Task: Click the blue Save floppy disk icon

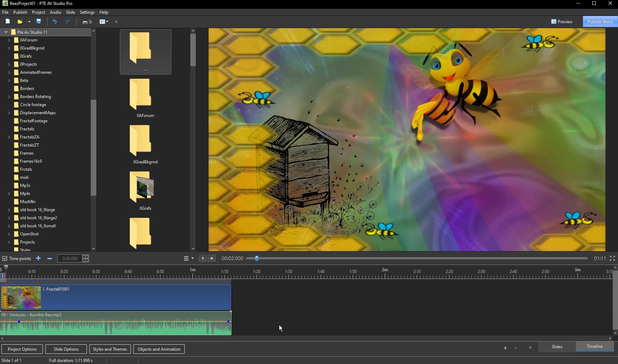Action: [39, 21]
